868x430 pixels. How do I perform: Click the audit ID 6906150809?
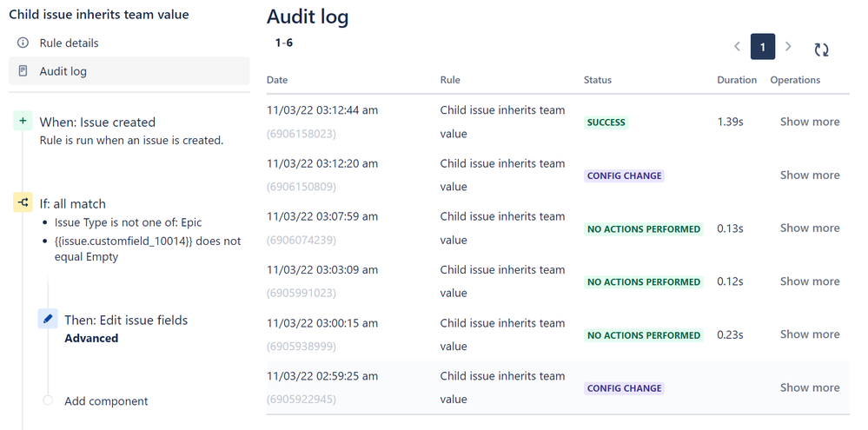[301, 187]
